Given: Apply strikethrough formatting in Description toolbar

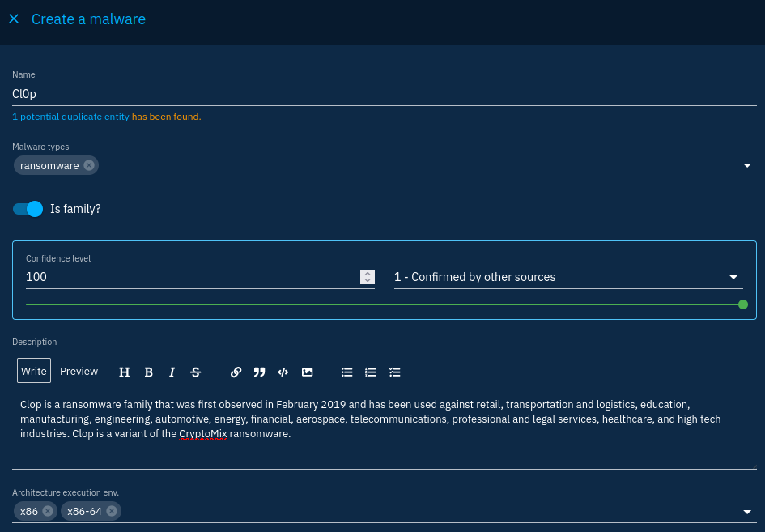Looking at the screenshot, I should pos(196,372).
